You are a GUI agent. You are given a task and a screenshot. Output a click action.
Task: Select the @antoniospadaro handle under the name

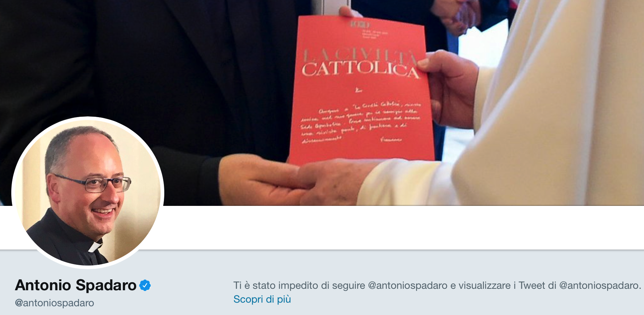(x=54, y=303)
